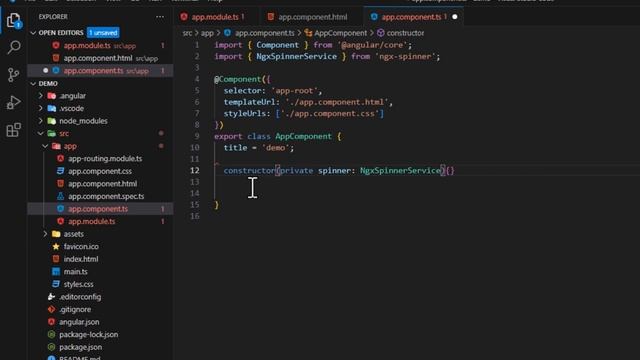Open package-lock.json file
This screenshot has height=360, width=640.
pyautogui.click(x=89, y=335)
